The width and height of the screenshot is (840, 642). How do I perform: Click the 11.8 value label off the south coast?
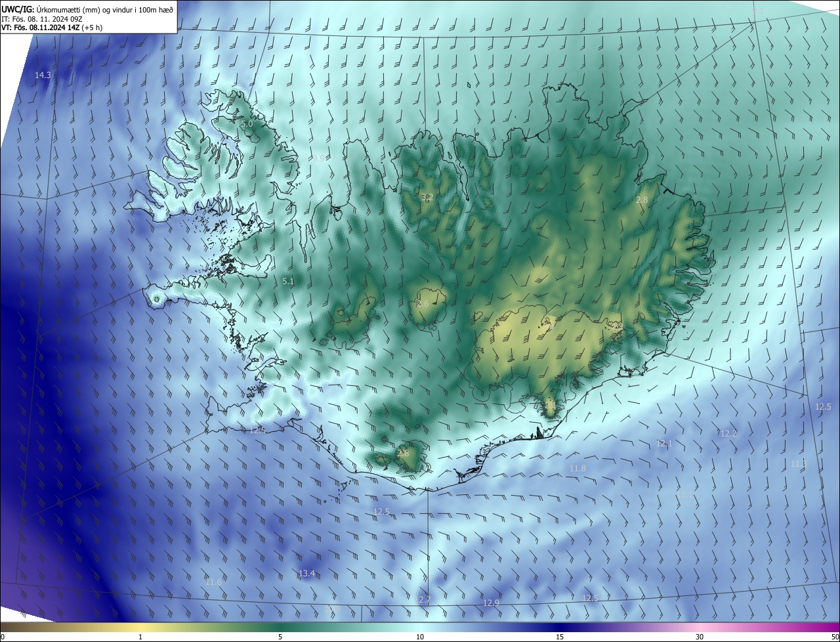tap(577, 468)
